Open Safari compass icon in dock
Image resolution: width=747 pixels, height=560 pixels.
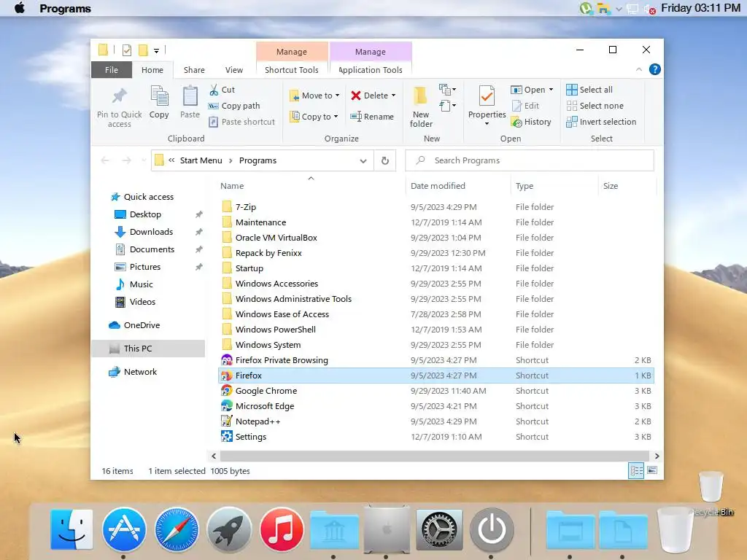click(177, 529)
